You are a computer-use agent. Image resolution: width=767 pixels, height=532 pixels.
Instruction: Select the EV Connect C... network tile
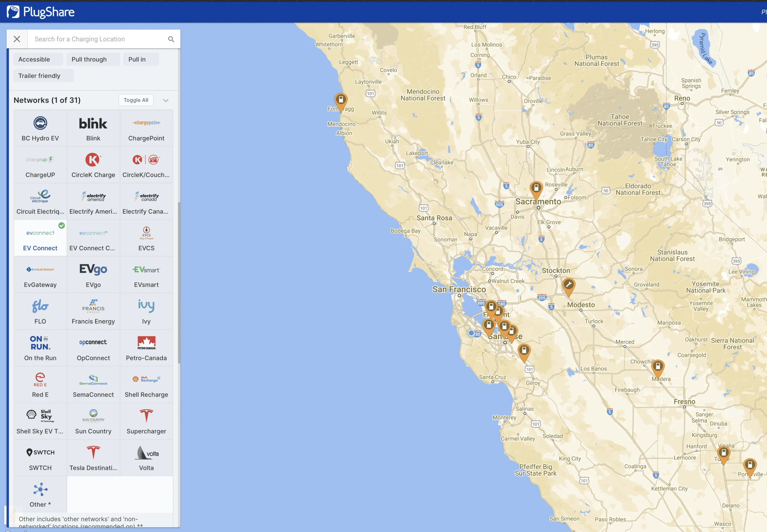pos(93,238)
